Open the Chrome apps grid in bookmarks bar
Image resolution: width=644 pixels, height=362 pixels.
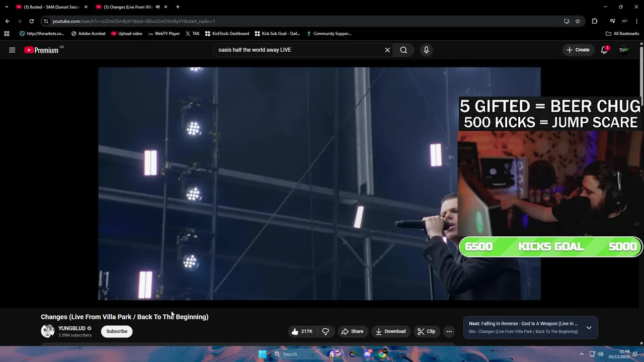click(x=7, y=34)
